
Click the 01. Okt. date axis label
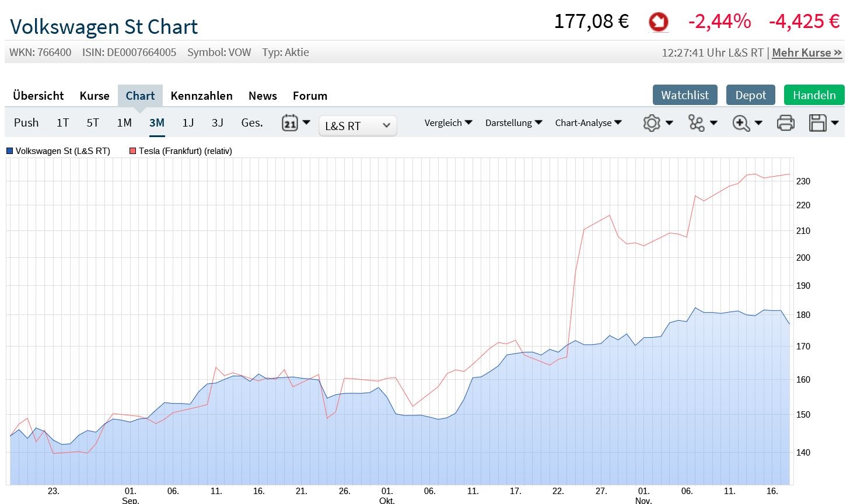(387, 496)
